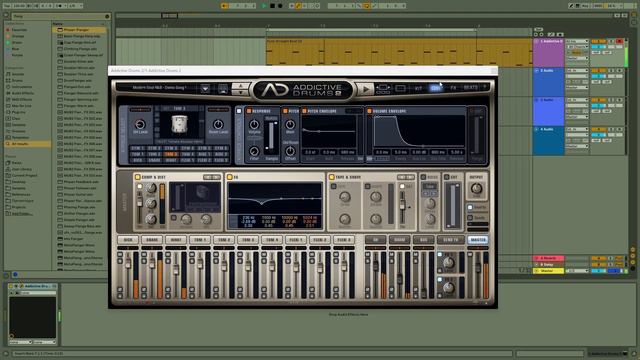Viewport: 640px width, 360px height.
Task: Click the Favorites red collection tag
Action: (8, 30)
